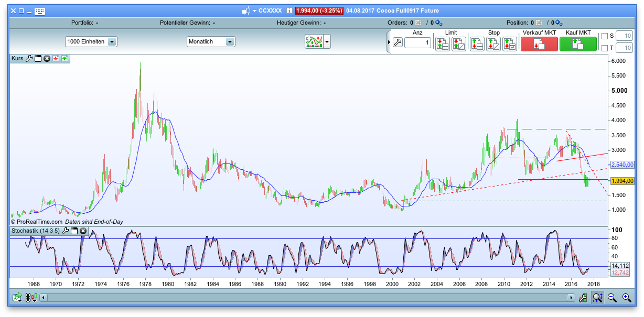Zoom out using the magnifier minus icon
This screenshot has width=644, height=317.
pyautogui.click(x=612, y=298)
